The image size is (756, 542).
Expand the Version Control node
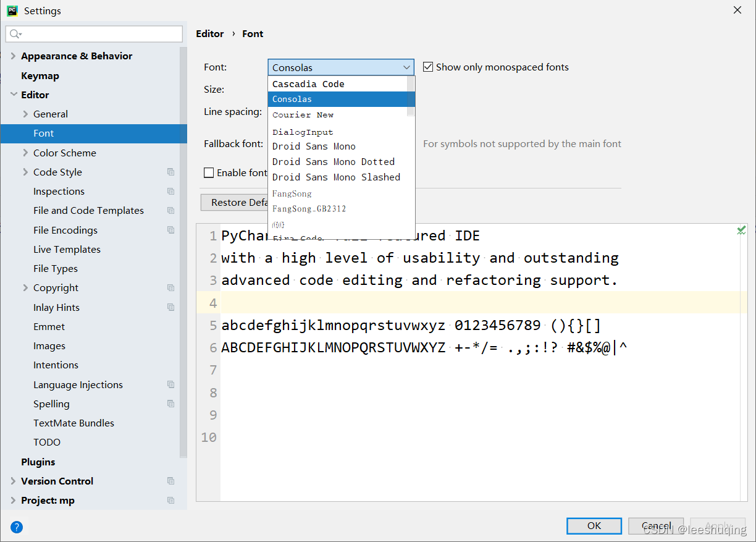click(x=13, y=481)
